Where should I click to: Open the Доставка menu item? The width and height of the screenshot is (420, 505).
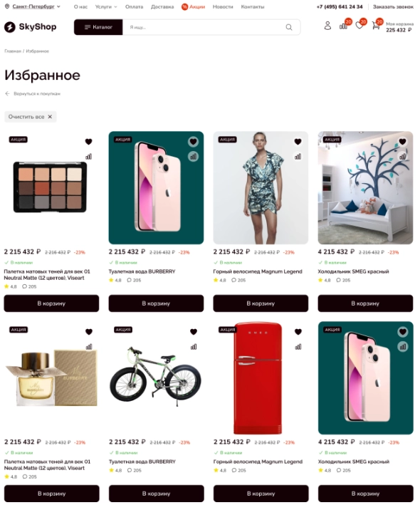point(162,6)
